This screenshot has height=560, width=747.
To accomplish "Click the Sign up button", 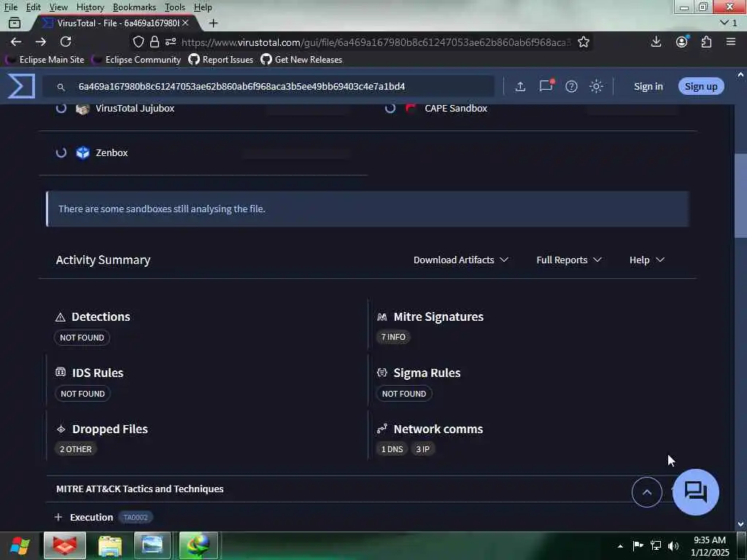I will point(701,86).
